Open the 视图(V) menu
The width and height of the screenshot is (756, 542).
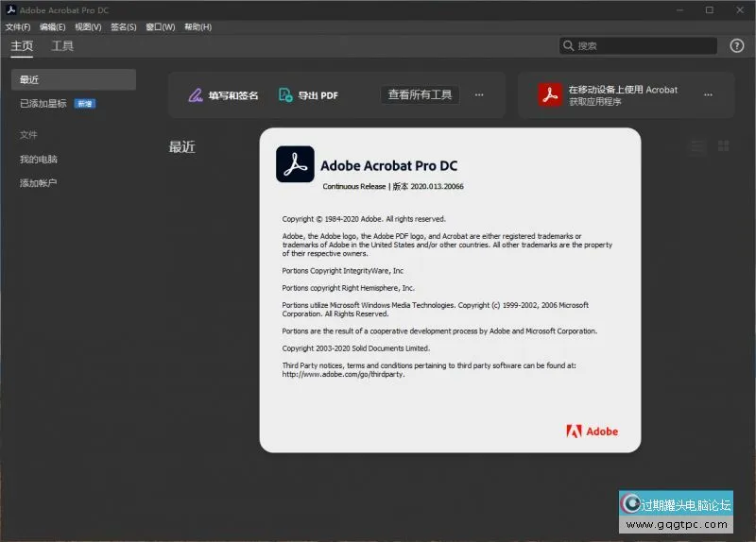click(x=88, y=27)
